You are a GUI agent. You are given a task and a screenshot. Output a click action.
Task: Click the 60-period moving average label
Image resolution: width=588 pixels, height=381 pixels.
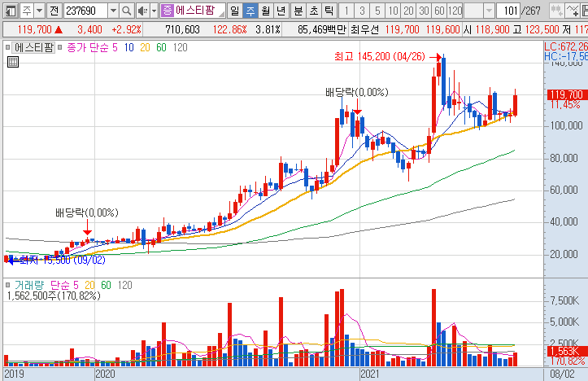point(161,48)
